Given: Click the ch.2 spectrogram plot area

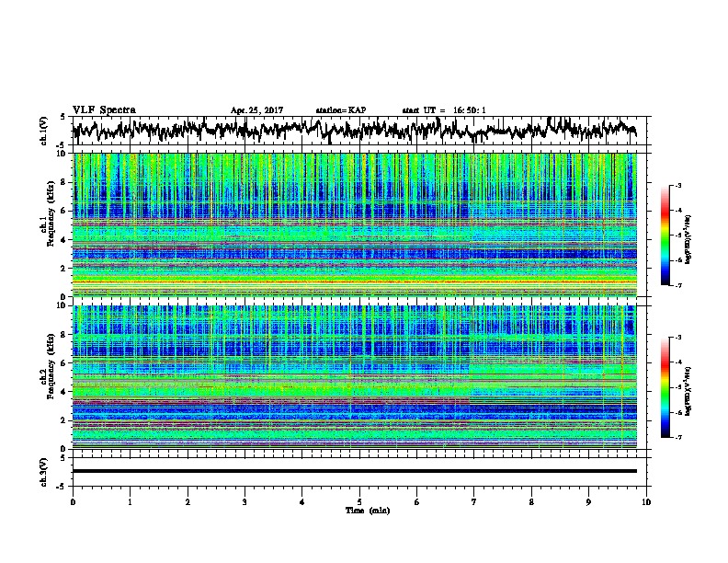Looking at the screenshot, I should click(x=355, y=377).
